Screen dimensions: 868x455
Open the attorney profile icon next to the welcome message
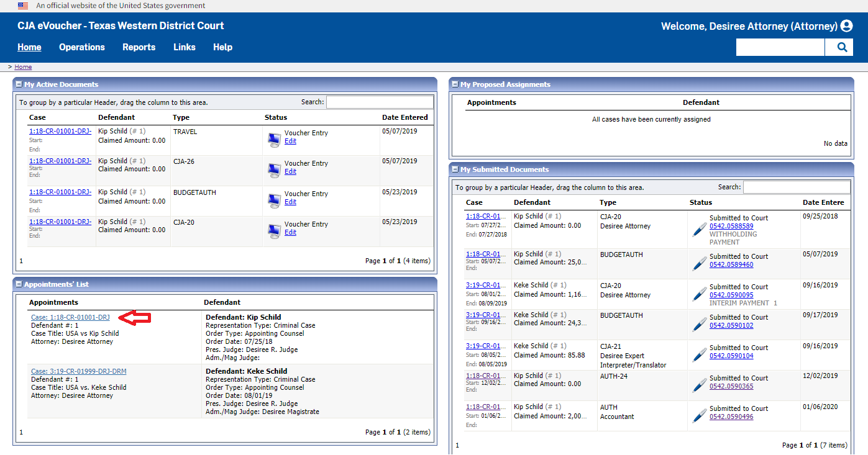click(x=846, y=25)
